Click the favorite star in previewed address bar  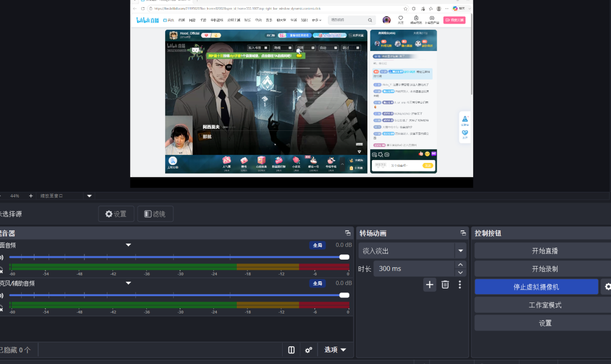tap(406, 9)
